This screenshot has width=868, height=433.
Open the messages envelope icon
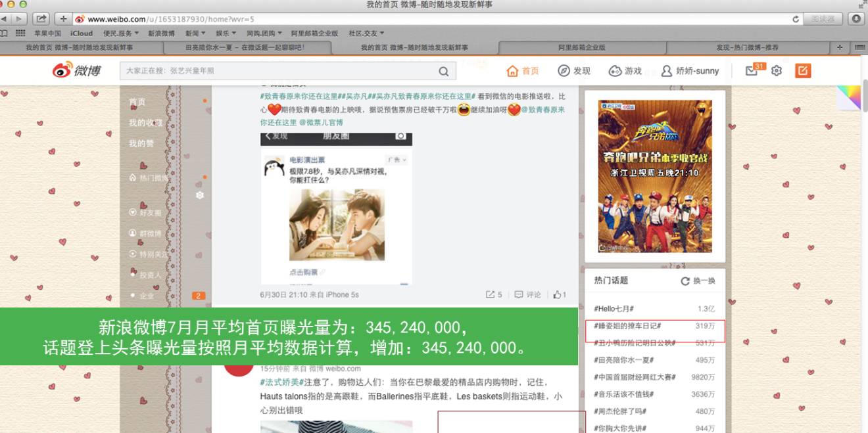coord(752,71)
